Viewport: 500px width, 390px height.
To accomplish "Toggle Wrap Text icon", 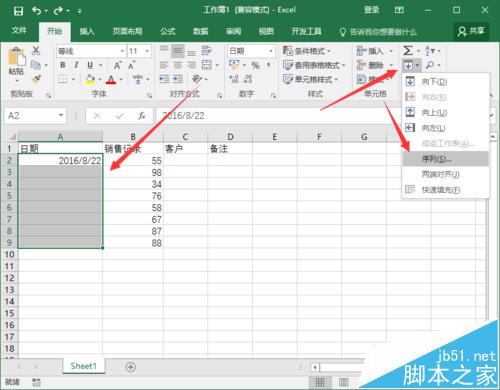I will 207,51.
